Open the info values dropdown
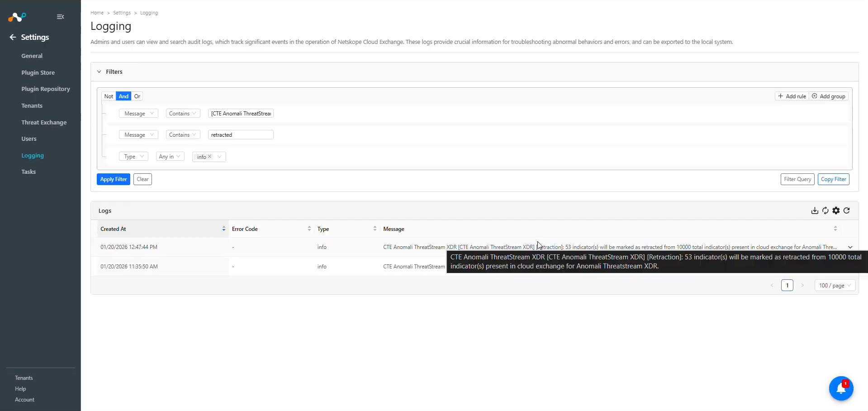 [219, 157]
